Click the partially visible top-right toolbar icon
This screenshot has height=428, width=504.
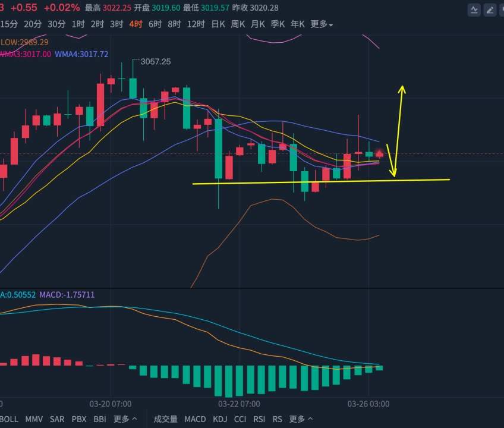(502, 10)
